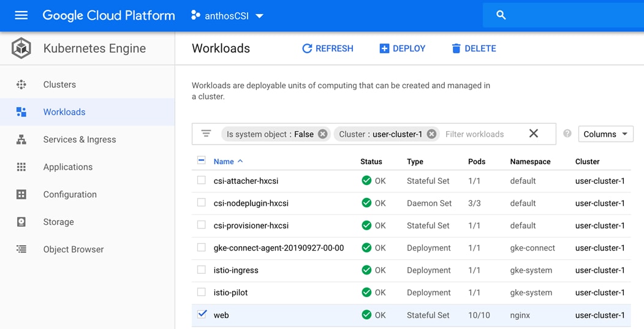Click the Google Cloud Platform title
This screenshot has width=644, height=329.
pos(109,15)
